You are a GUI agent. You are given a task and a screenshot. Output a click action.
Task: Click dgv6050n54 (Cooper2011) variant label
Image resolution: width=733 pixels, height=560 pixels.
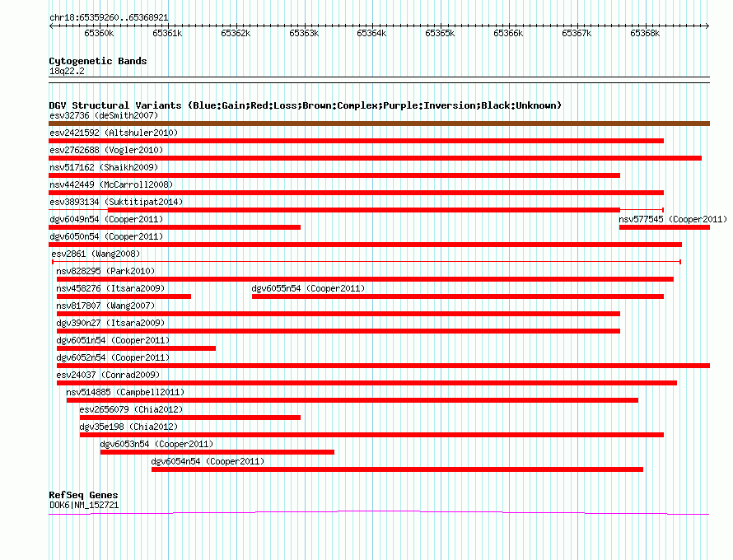point(106,236)
